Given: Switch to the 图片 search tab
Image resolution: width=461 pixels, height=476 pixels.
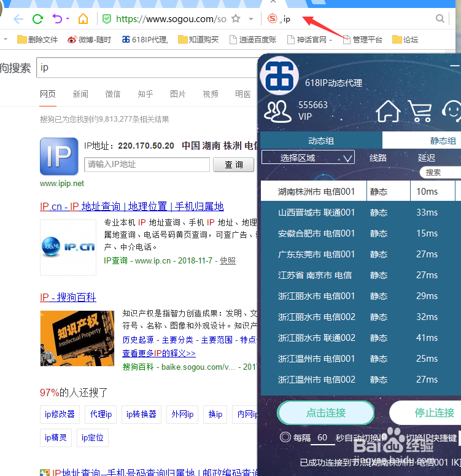Looking at the screenshot, I should pyautogui.click(x=178, y=94).
